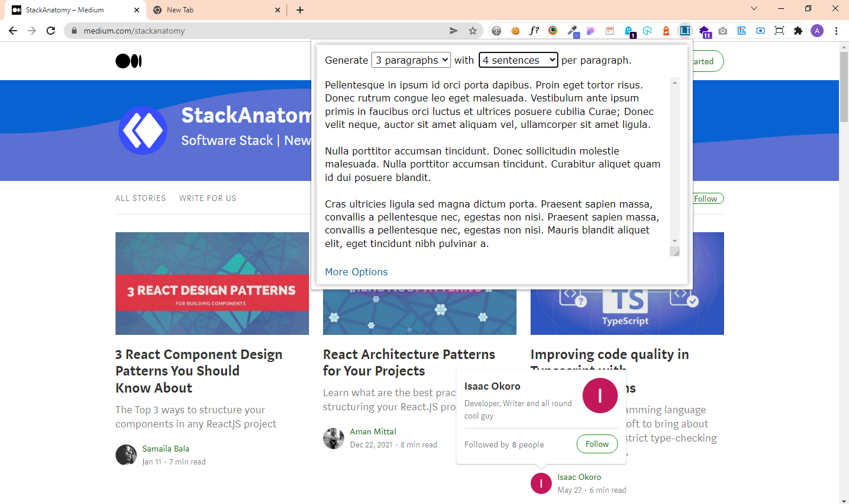Viewport: 849px width, 504px height.
Task: Click Aman Mittal's avatar photo
Action: point(334,439)
